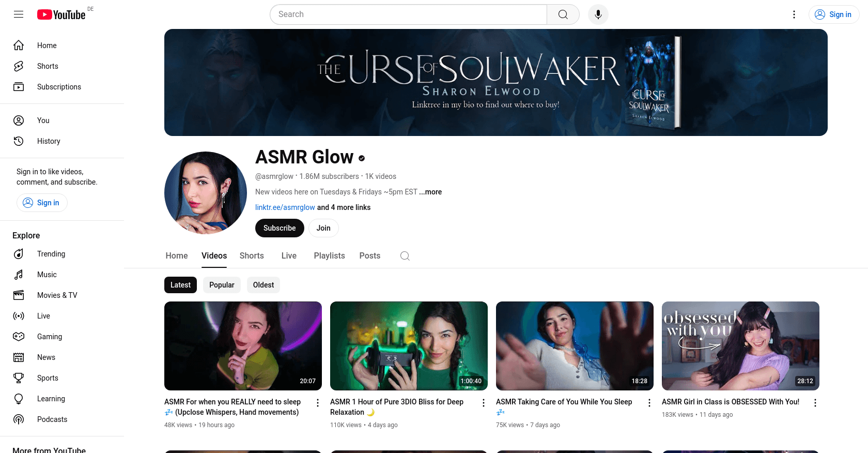Viewport: 868px width, 453px height.
Task: Open the linktr.ee/asmrglow link
Action: 285,207
